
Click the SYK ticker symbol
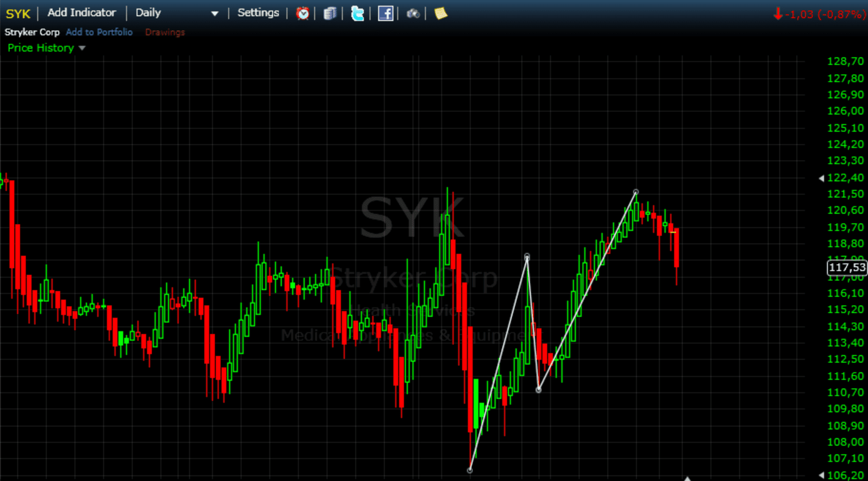tap(18, 13)
